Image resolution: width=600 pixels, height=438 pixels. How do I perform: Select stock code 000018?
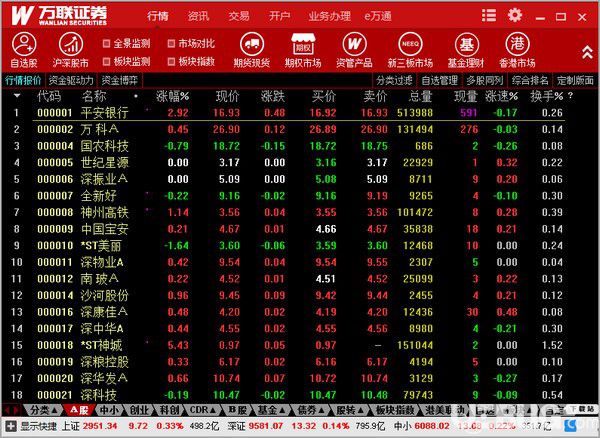coord(55,345)
